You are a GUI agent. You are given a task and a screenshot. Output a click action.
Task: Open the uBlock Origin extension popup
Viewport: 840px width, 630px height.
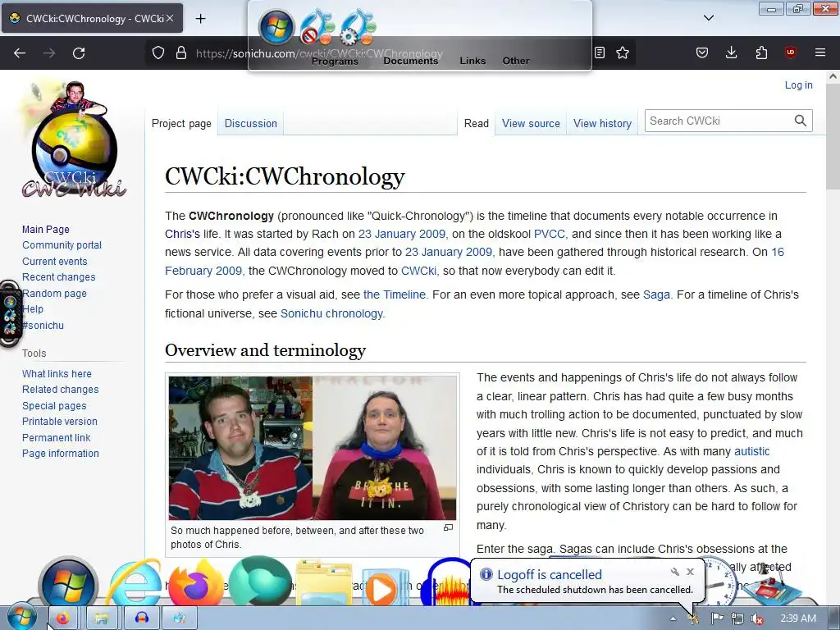[791, 52]
